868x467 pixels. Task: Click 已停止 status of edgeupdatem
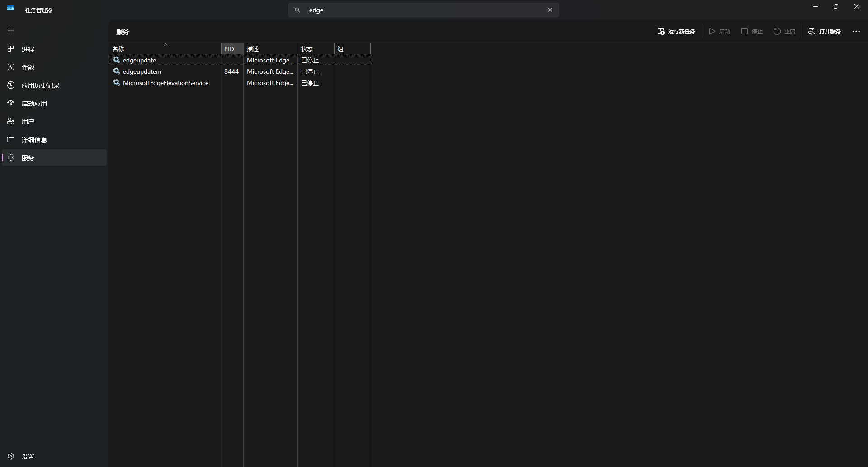point(310,71)
